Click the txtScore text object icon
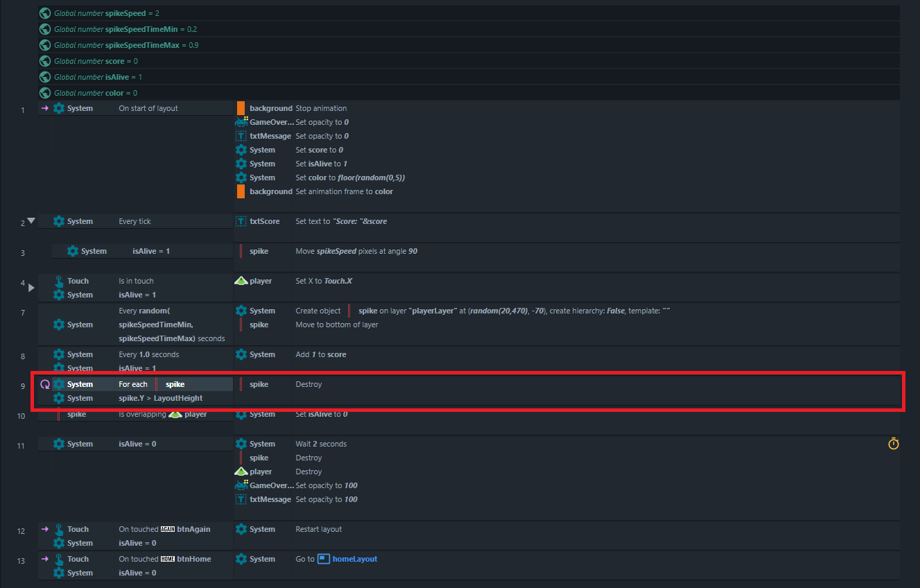The image size is (920, 588). 241,221
